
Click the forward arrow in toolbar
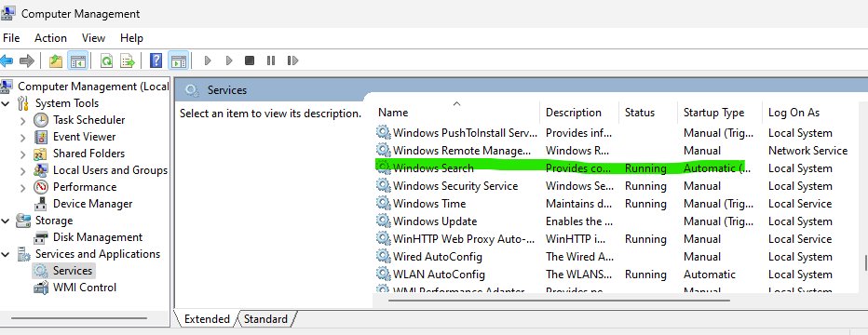(x=27, y=60)
